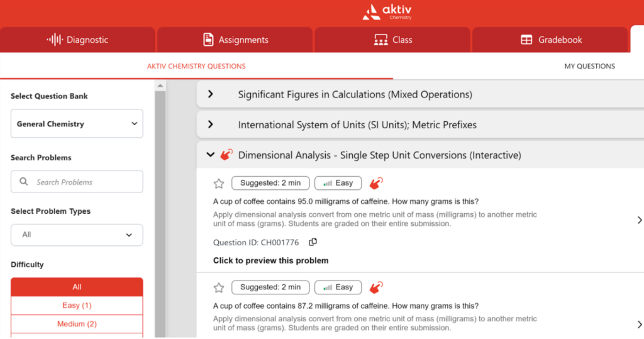The image size is (644, 339).
Task: Click to preview this problem
Action: (x=270, y=260)
